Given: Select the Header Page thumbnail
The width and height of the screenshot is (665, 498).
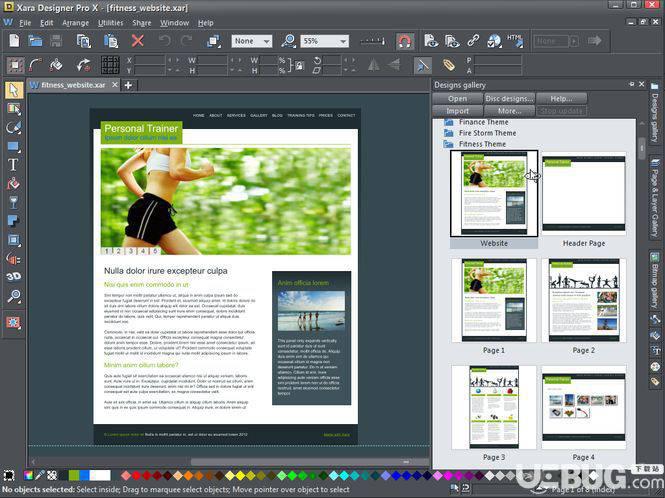Looking at the screenshot, I should (x=584, y=193).
